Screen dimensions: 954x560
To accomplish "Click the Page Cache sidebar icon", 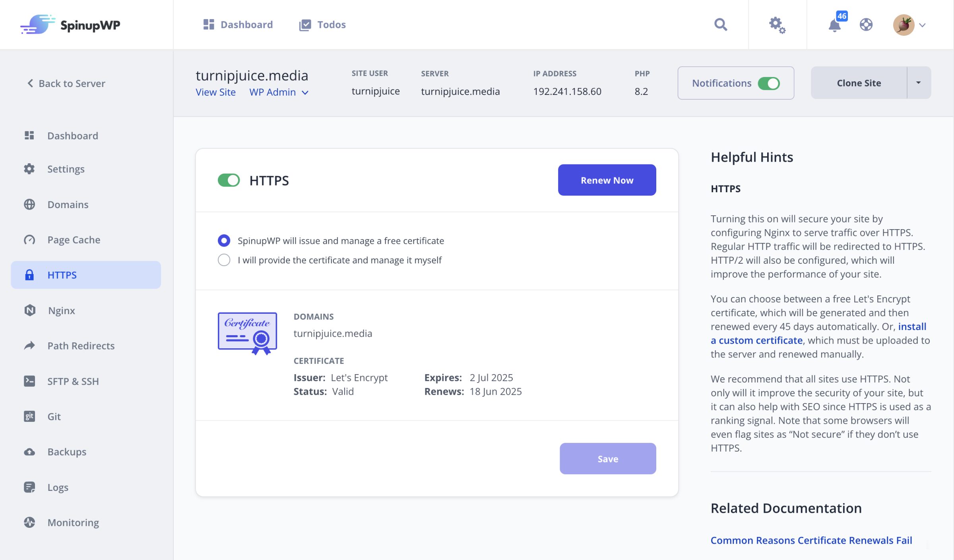I will click(x=29, y=239).
